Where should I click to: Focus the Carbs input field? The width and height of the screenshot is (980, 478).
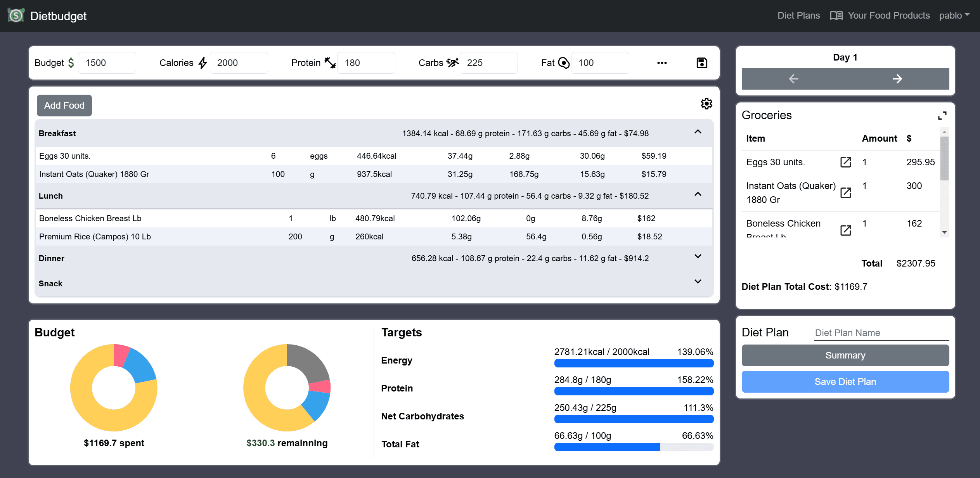pyautogui.click(x=489, y=63)
